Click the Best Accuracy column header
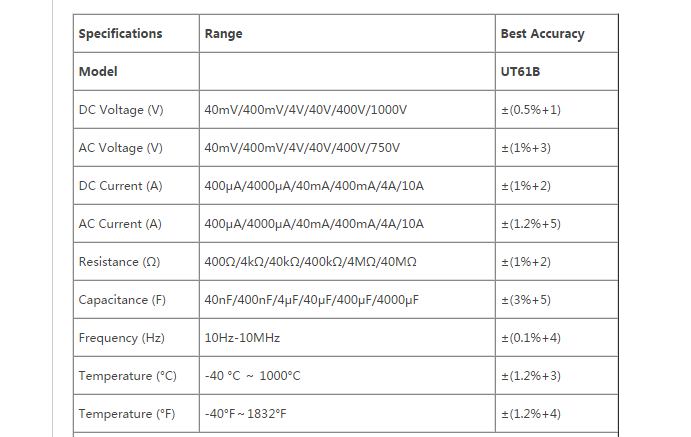 (x=542, y=34)
